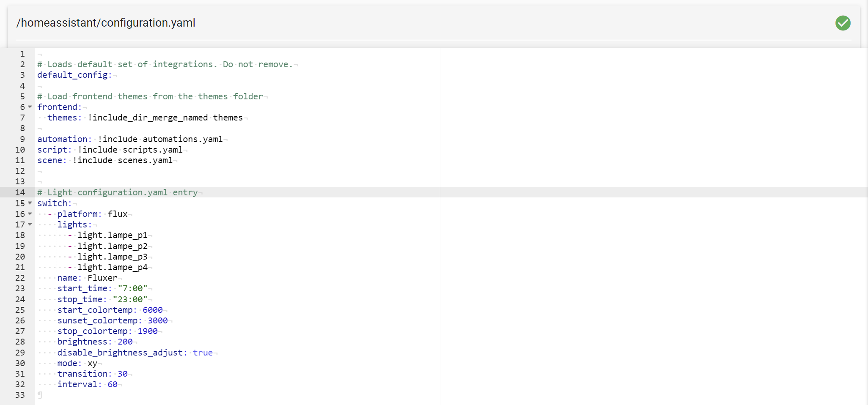
Task: Place cursor on default_config line
Action: click(74, 75)
